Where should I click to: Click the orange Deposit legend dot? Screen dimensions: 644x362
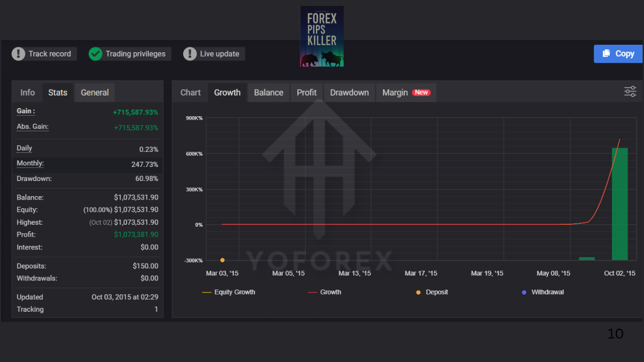[x=417, y=292]
